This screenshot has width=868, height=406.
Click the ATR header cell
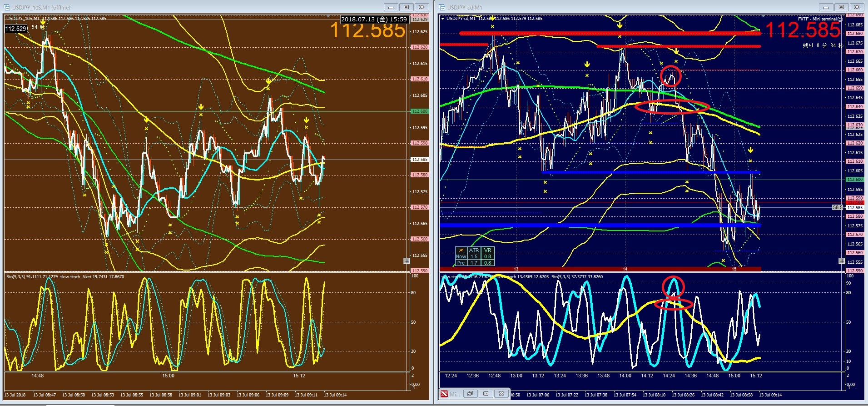(474, 250)
